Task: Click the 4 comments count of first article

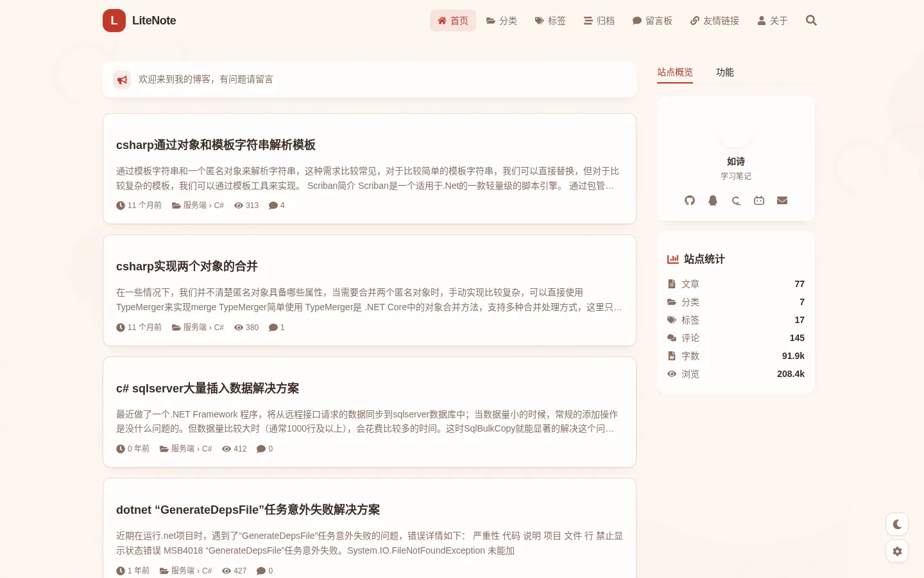Action: coord(277,206)
